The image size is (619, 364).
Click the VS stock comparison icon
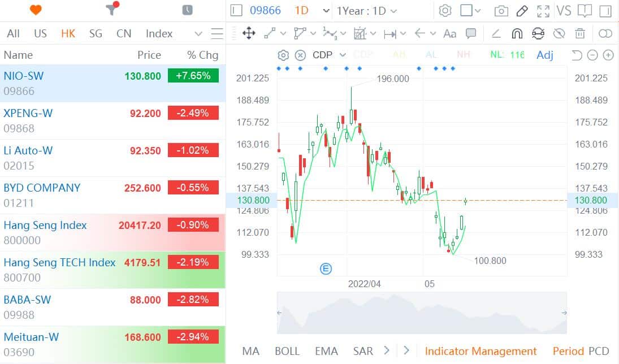coord(563,10)
